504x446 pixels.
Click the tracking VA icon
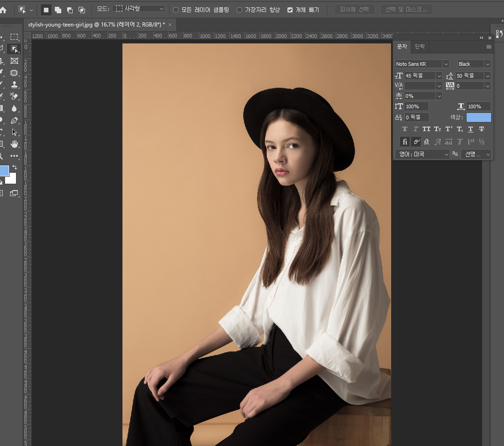(450, 86)
